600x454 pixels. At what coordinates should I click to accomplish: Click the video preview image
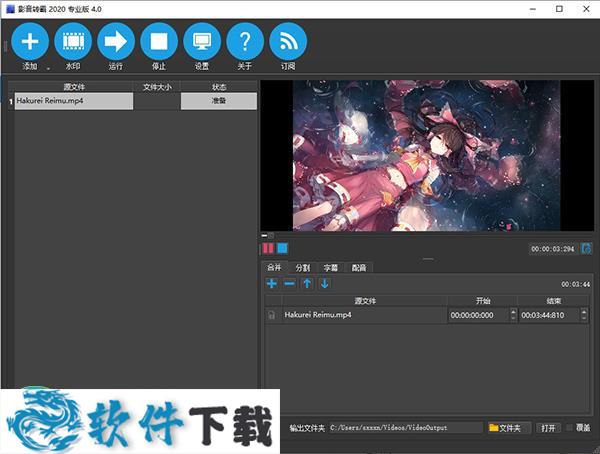(x=427, y=155)
